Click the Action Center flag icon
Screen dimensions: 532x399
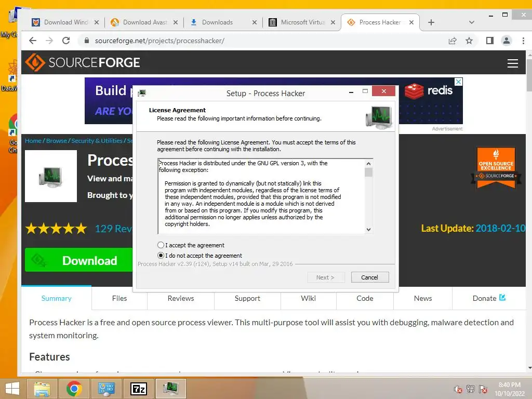(483, 389)
